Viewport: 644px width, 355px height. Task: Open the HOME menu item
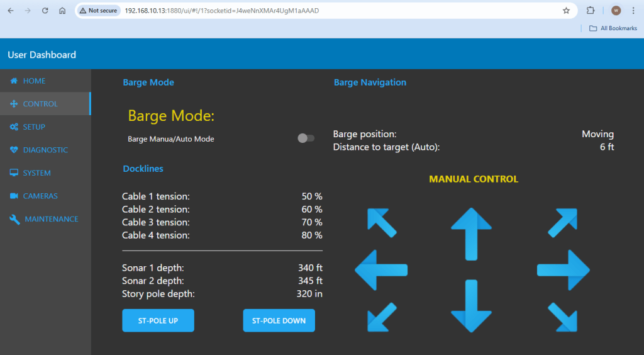pos(34,81)
